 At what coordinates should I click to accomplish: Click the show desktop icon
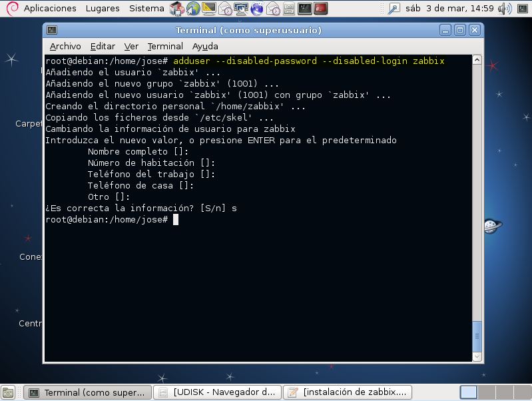[7, 392]
